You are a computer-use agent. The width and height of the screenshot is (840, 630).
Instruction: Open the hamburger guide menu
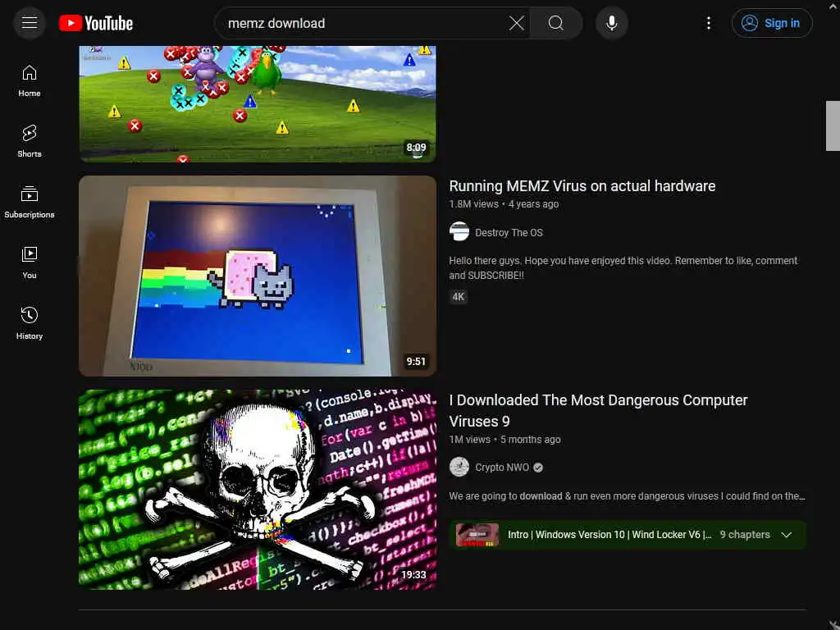coord(30,23)
